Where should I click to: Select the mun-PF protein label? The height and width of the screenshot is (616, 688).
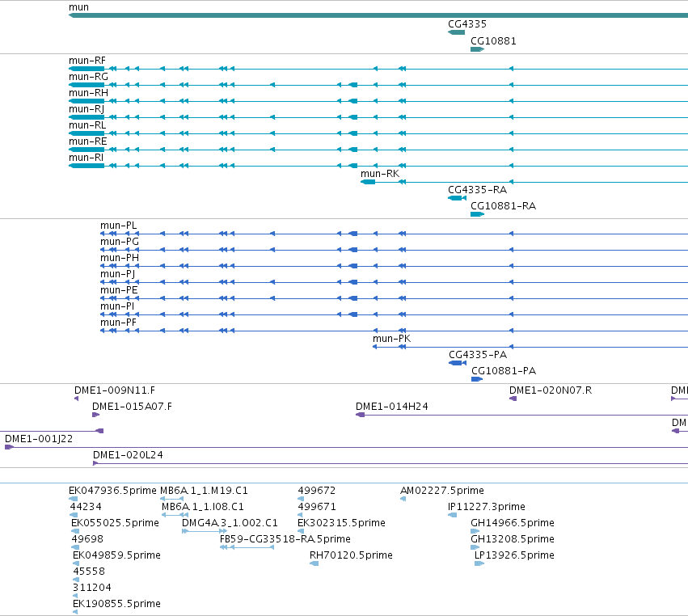119,323
